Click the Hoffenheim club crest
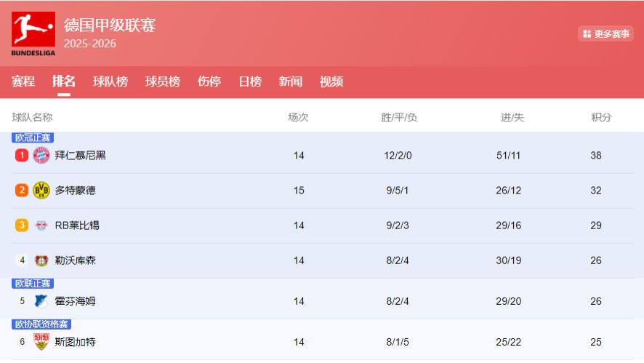 coord(41,301)
